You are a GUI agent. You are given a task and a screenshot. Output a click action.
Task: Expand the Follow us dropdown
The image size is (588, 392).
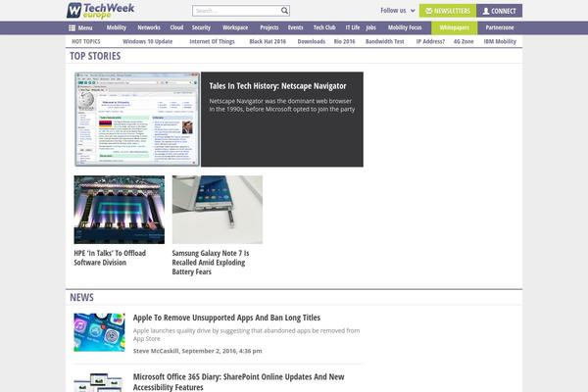tap(398, 11)
